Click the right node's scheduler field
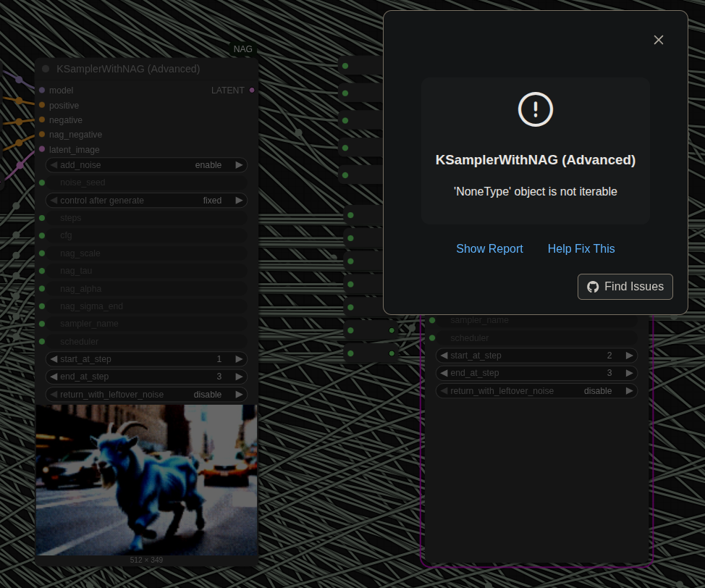The height and width of the screenshot is (588, 705). tap(537, 338)
